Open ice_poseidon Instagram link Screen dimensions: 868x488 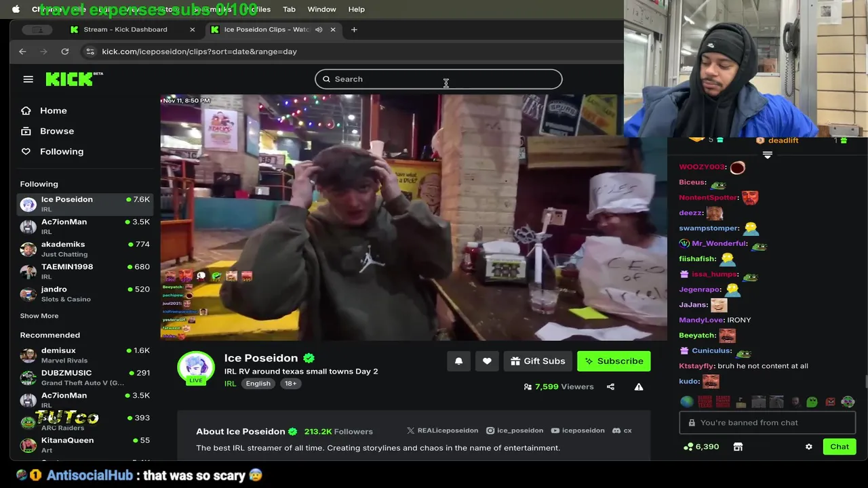coord(515,430)
